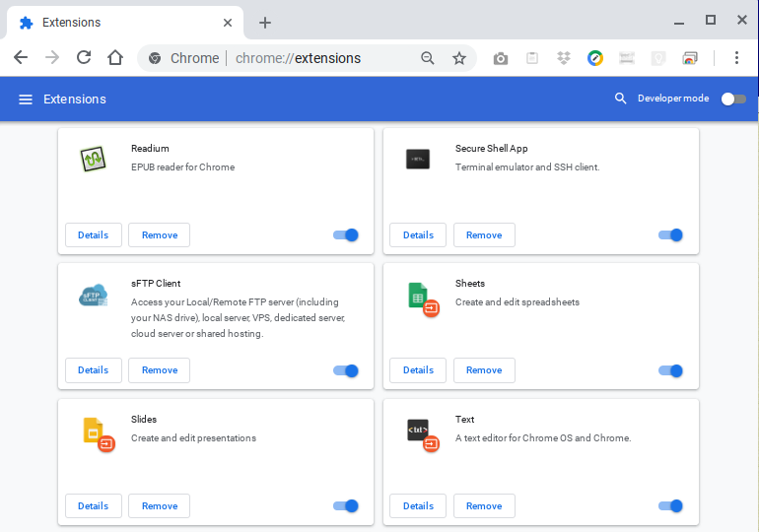
Task: Disable the Slides app toggle
Action: [x=346, y=505]
